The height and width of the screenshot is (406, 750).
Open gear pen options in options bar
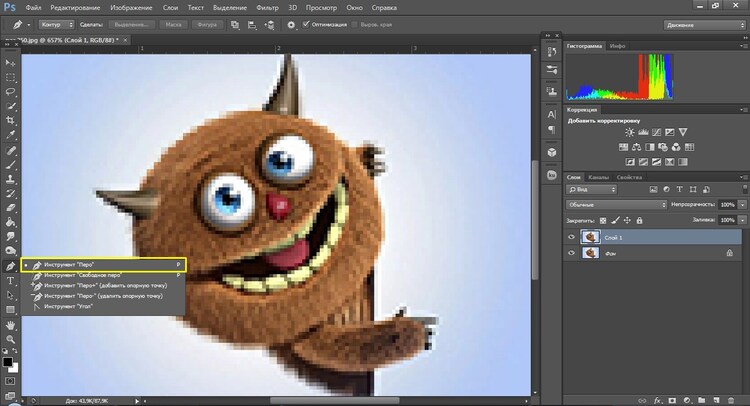click(291, 25)
